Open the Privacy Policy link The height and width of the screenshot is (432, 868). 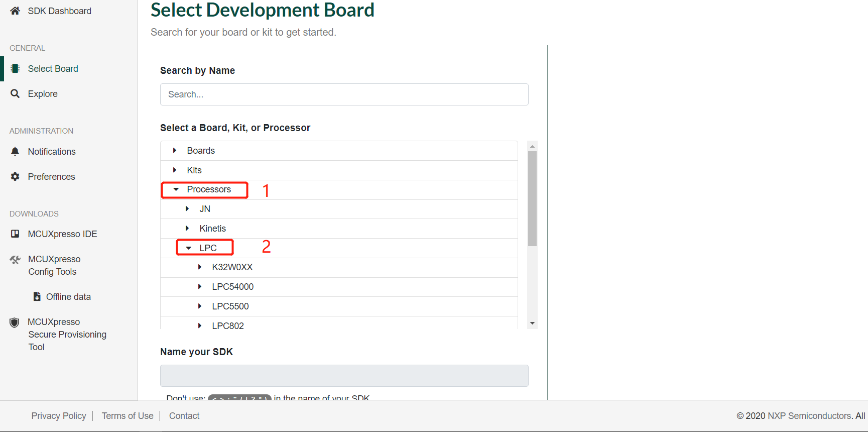(59, 416)
